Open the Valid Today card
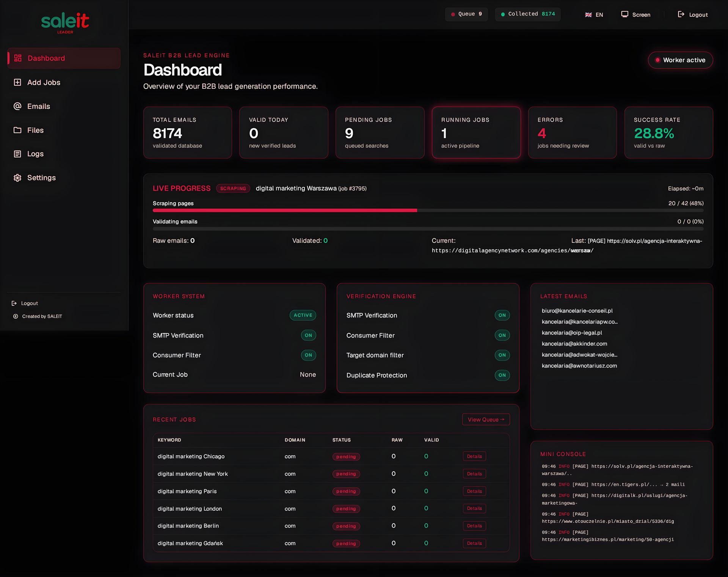The width and height of the screenshot is (728, 577). coord(284,132)
